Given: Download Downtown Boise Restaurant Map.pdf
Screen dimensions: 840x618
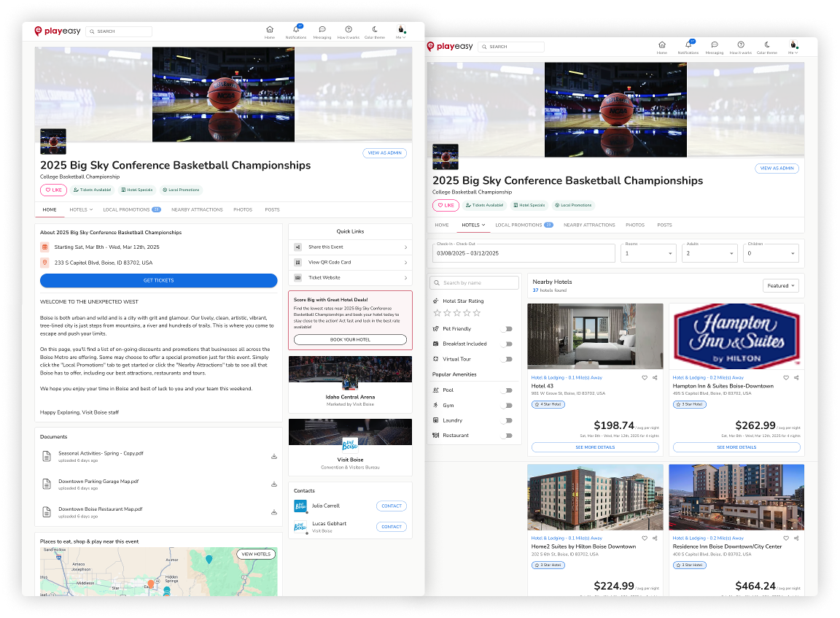Looking at the screenshot, I should [x=273, y=512].
